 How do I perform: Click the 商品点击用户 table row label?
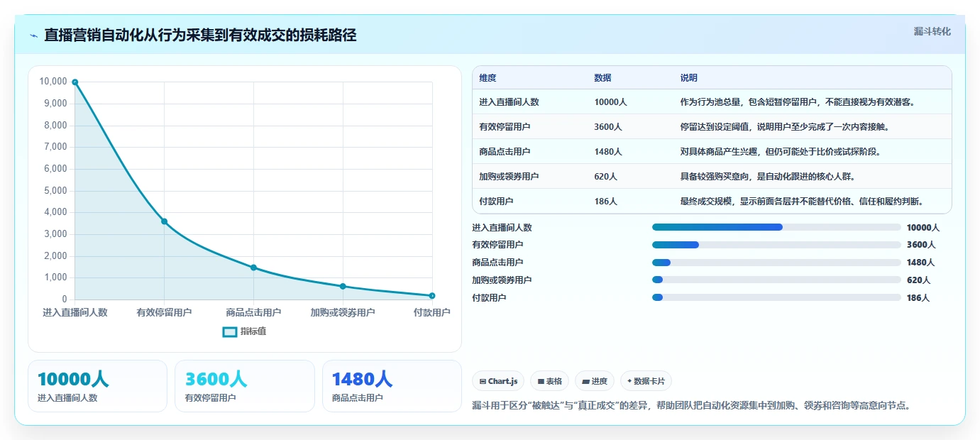(505, 152)
